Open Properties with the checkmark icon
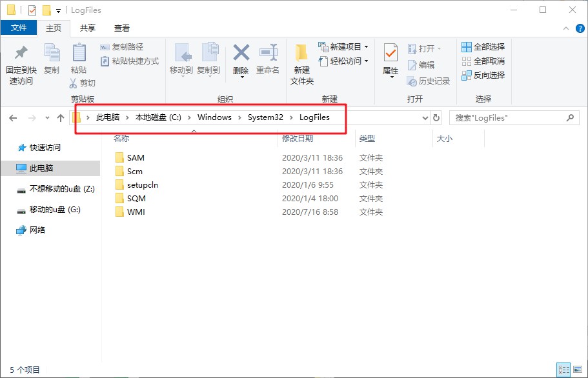The height and width of the screenshot is (378, 588). (390, 54)
